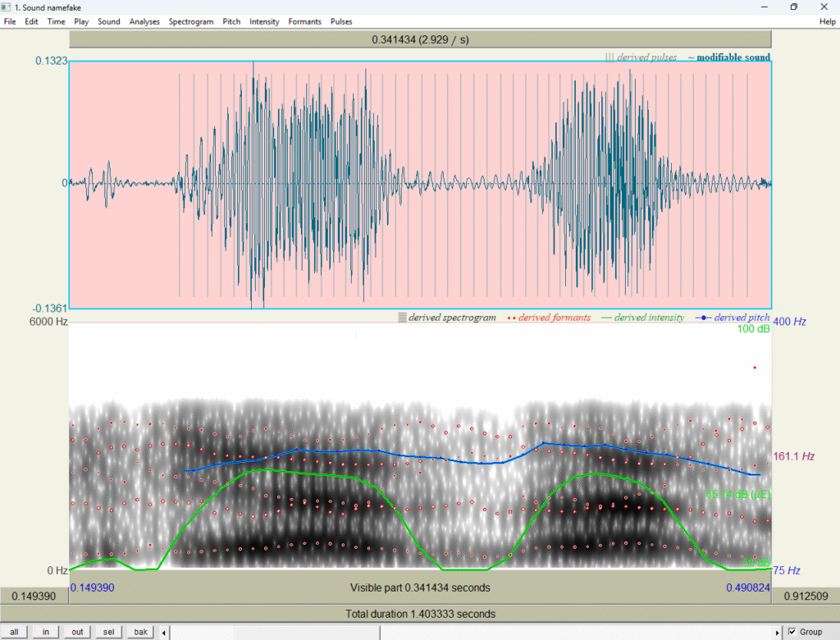This screenshot has width=840, height=640.
Task: Click the 0.1323 amplitude maximum label
Action: click(52, 61)
